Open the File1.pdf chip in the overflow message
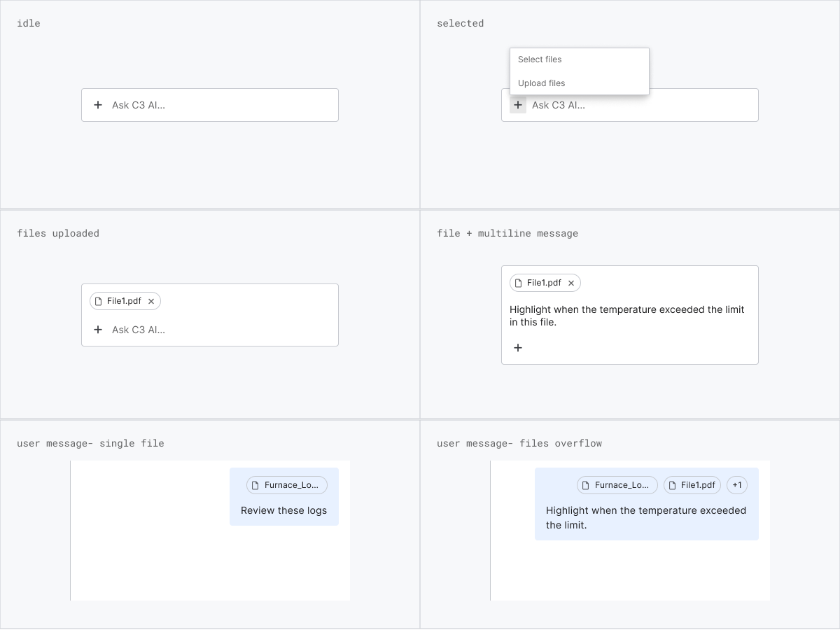 pos(692,485)
